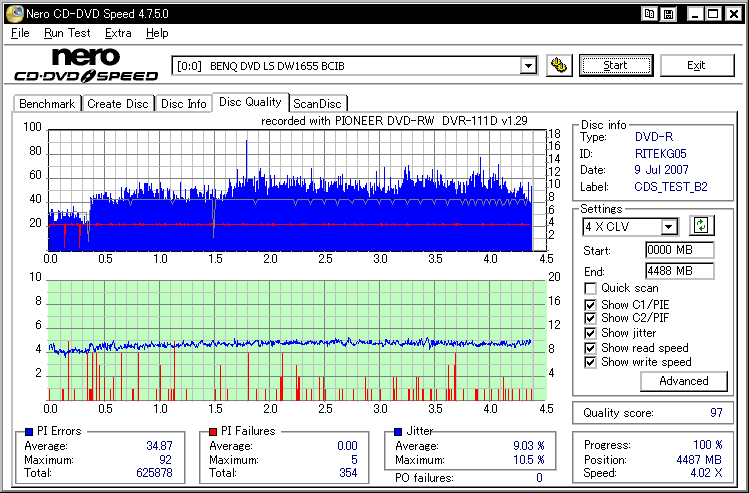Uncheck Show C1/PIE
Image resolution: width=749 pixels, height=493 pixels.
pos(590,304)
